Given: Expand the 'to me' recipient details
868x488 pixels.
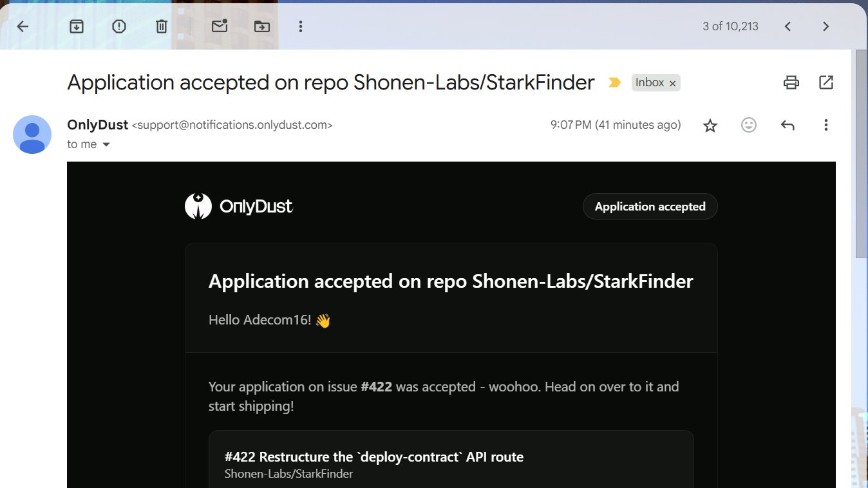Looking at the screenshot, I should click(x=106, y=145).
